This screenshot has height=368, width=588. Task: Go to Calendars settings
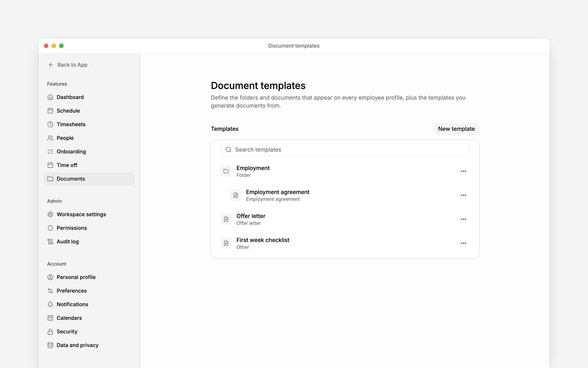point(89,318)
